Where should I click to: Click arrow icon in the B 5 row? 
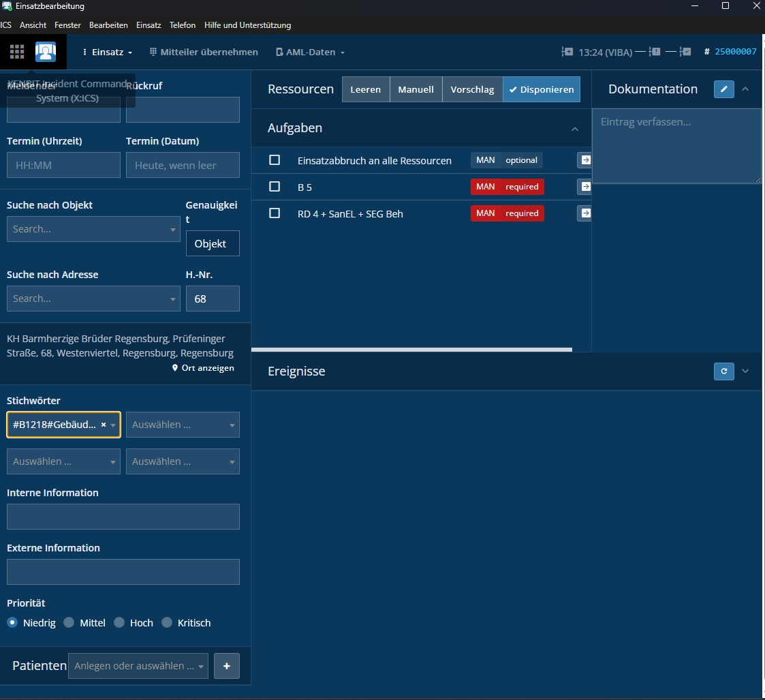(x=584, y=187)
